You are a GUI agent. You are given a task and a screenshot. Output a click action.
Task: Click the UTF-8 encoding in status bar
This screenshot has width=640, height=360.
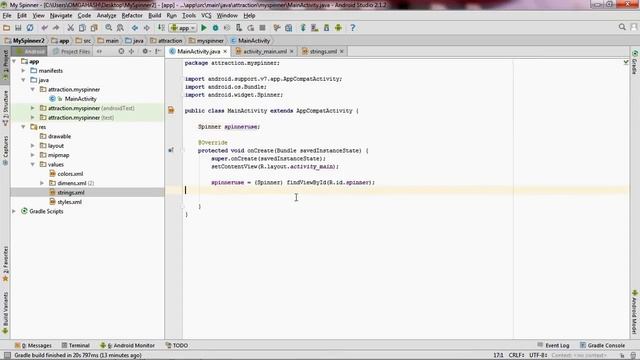pos(538,355)
